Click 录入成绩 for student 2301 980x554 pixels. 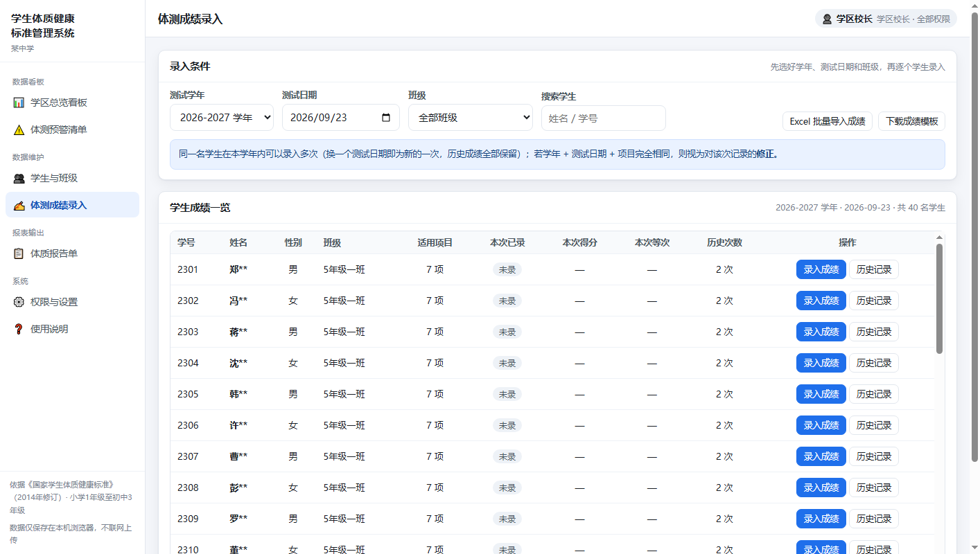pos(821,269)
